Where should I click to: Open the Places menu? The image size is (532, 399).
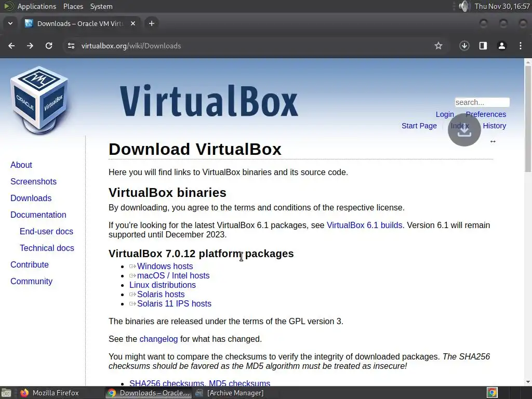click(73, 6)
